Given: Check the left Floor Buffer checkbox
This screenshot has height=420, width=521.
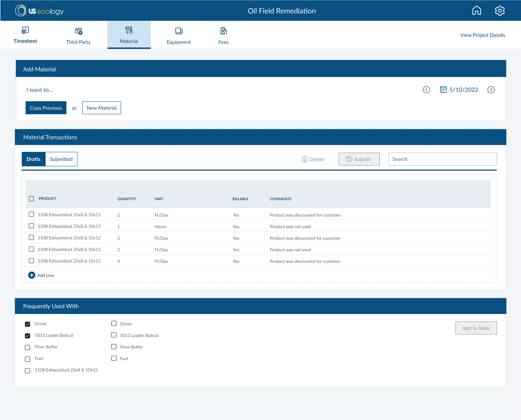Looking at the screenshot, I should (28, 347).
